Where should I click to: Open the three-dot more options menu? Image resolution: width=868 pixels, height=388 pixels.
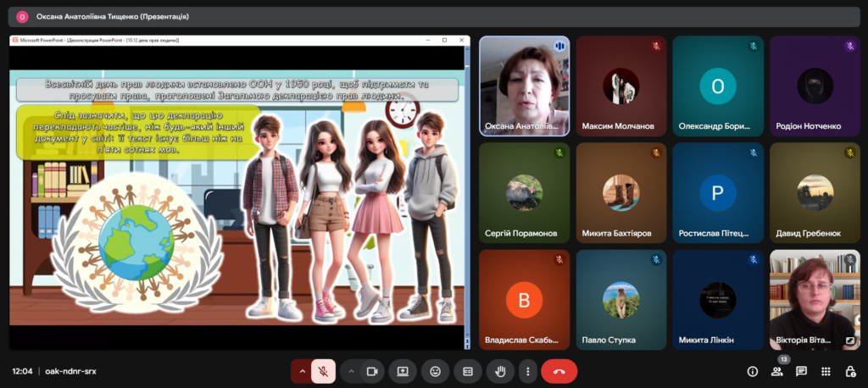coord(528,371)
